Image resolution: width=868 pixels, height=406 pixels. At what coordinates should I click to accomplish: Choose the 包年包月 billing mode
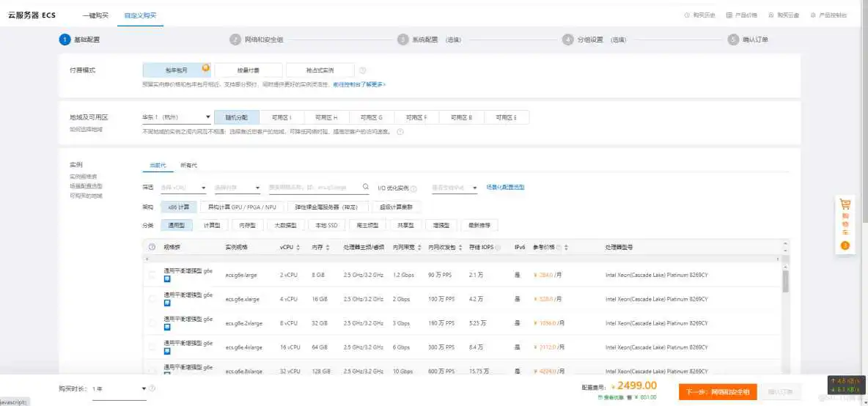pos(176,70)
